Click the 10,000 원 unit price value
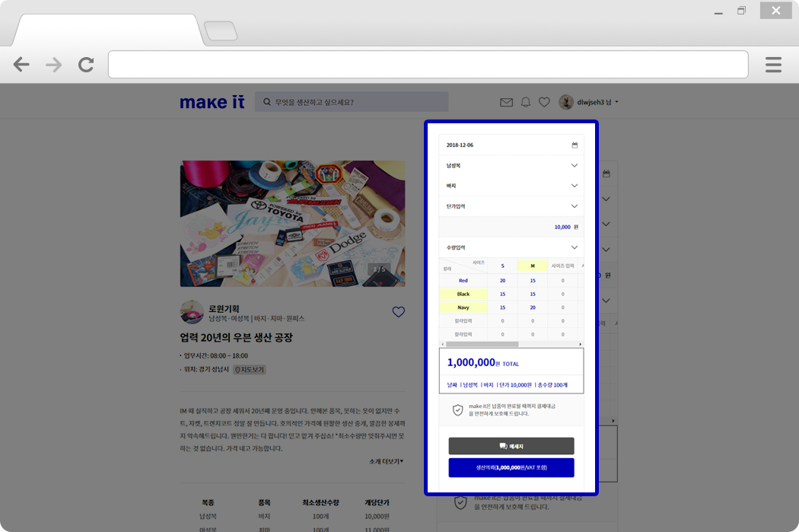The image size is (799, 532). (566, 228)
